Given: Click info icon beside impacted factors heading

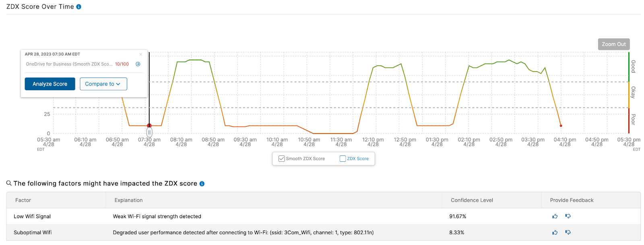Looking at the screenshot, I should pos(202,184).
